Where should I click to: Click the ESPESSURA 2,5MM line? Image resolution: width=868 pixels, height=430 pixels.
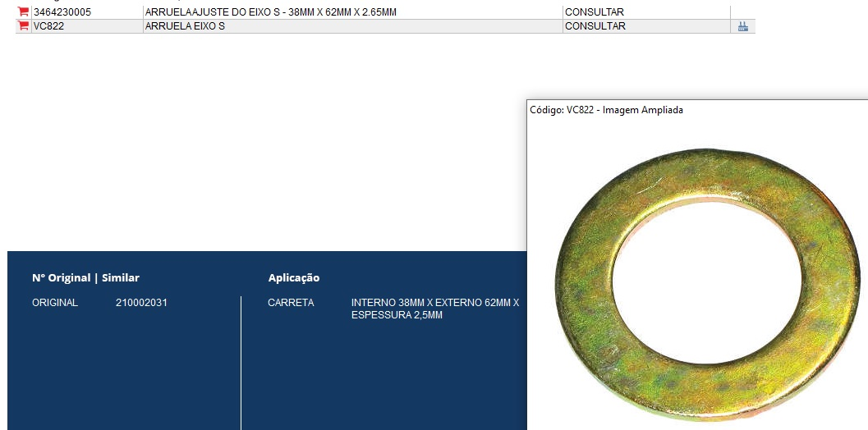click(397, 315)
